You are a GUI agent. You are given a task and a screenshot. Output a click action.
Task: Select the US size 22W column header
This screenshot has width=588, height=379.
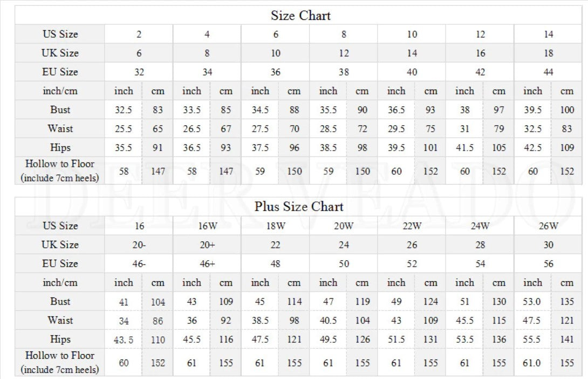(412, 226)
